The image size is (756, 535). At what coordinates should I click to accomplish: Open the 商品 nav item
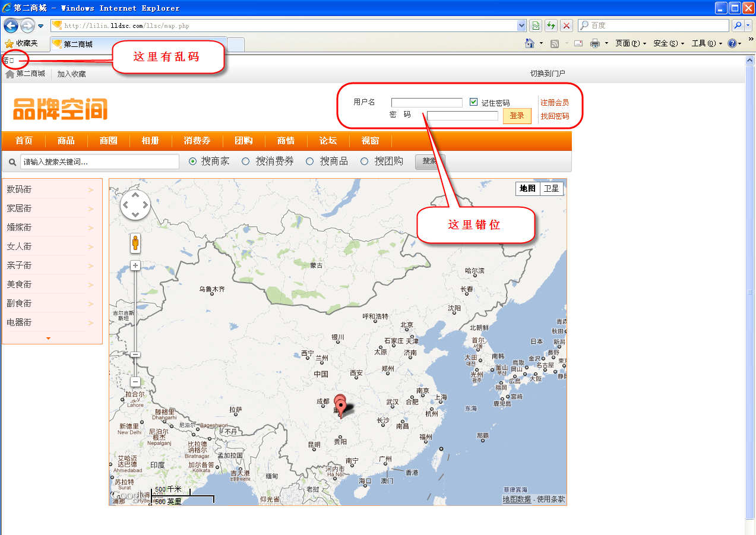click(66, 141)
